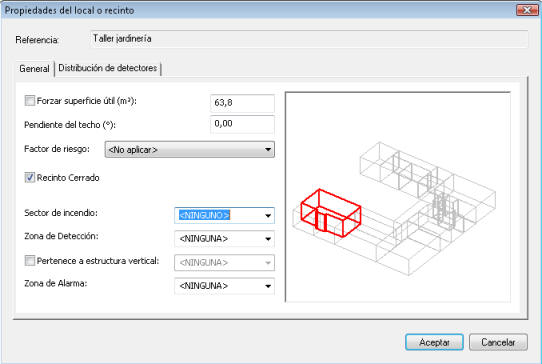Image resolution: width=542 pixels, height=364 pixels.
Task: Click the Factor de riesgo label
Action: coord(57,149)
